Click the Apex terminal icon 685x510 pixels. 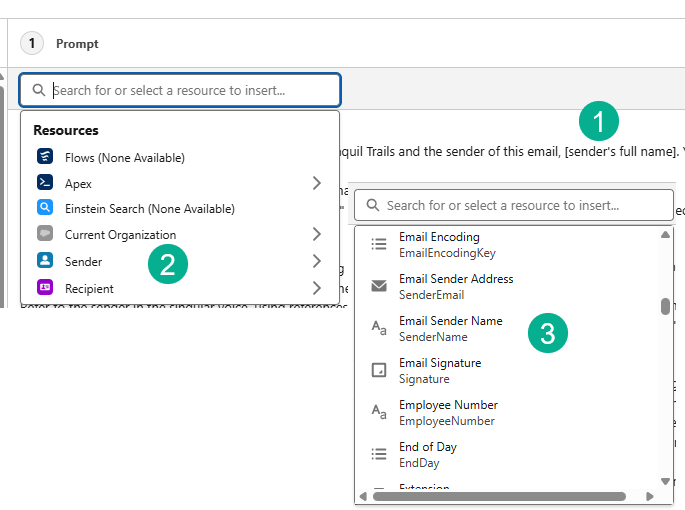tap(45, 183)
